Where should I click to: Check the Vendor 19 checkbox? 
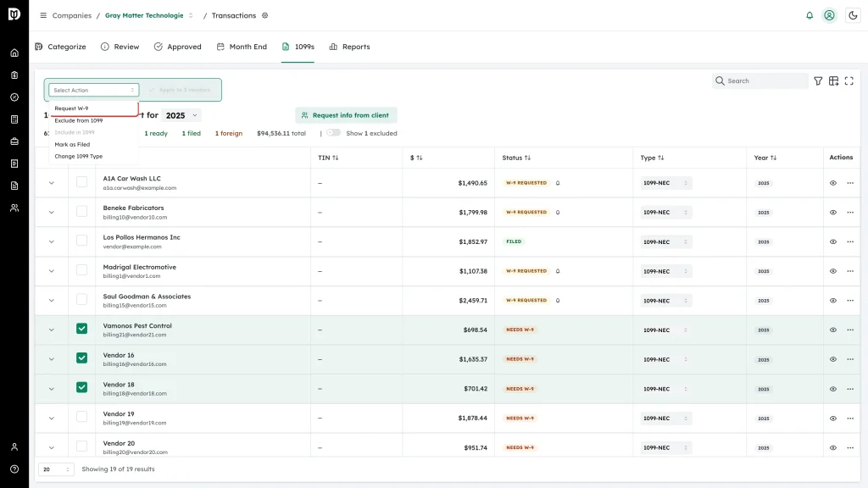point(81,417)
